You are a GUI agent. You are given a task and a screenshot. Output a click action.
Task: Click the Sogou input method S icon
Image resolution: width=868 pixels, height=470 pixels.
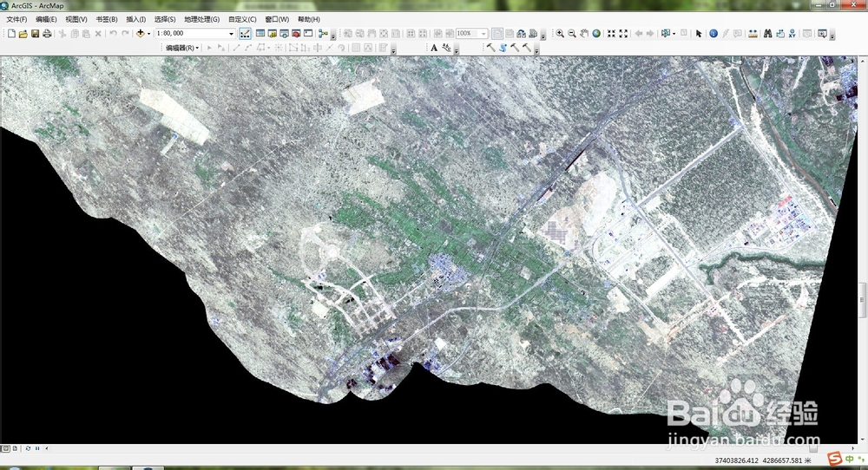[834, 459]
